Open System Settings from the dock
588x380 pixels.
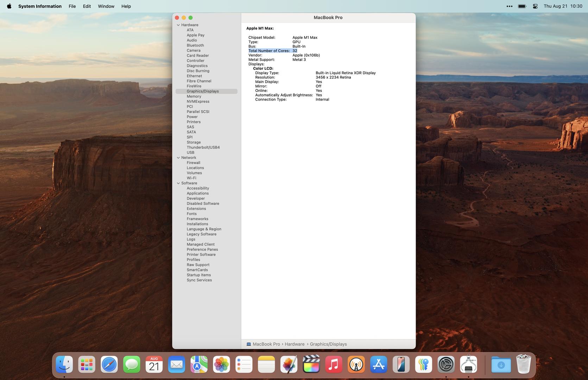click(x=446, y=365)
